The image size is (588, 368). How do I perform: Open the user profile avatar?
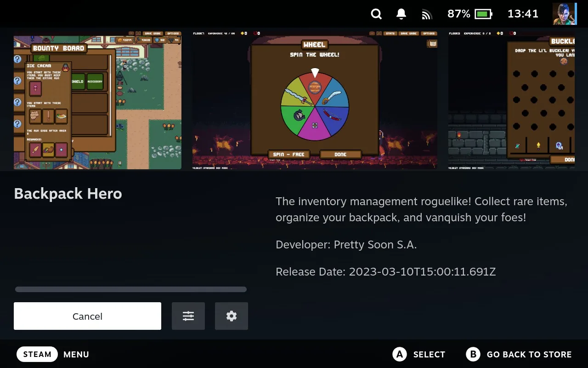pos(564,14)
